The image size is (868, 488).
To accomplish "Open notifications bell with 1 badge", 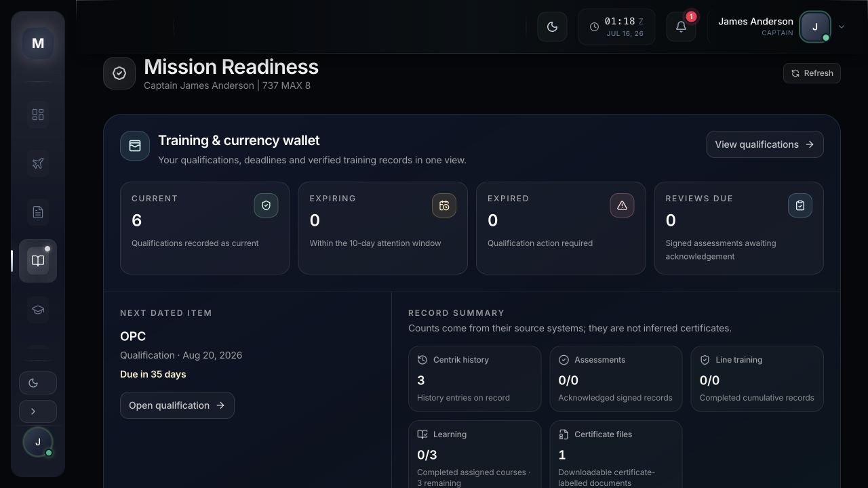I will click(682, 27).
